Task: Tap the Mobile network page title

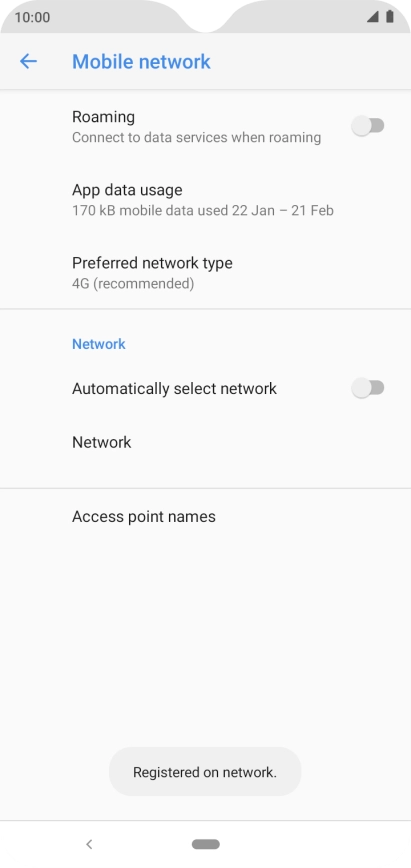Action: click(x=141, y=61)
